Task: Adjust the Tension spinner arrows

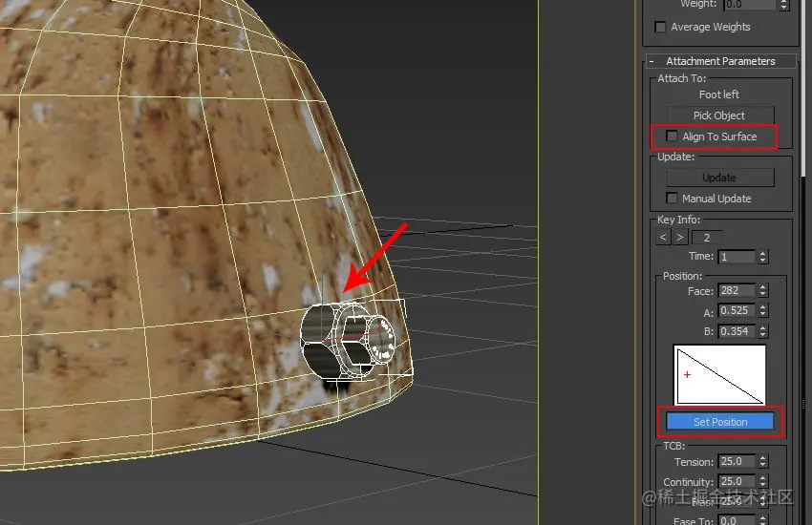Action: pos(763,461)
